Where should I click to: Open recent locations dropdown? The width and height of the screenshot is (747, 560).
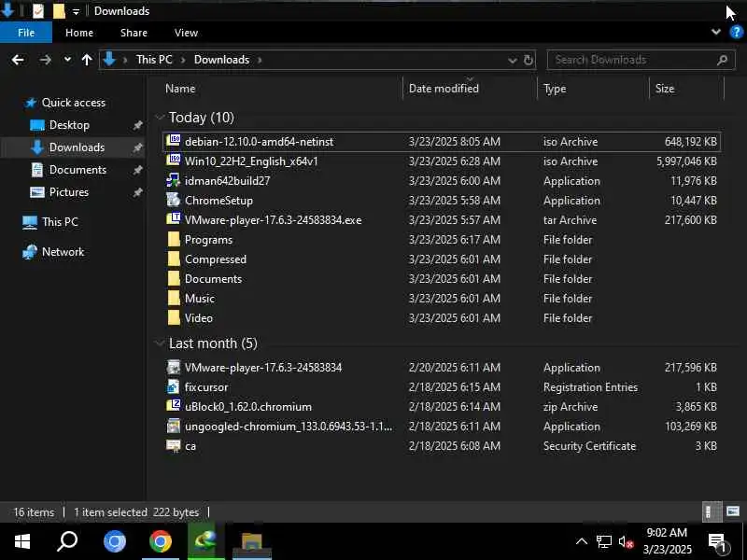[x=67, y=60]
